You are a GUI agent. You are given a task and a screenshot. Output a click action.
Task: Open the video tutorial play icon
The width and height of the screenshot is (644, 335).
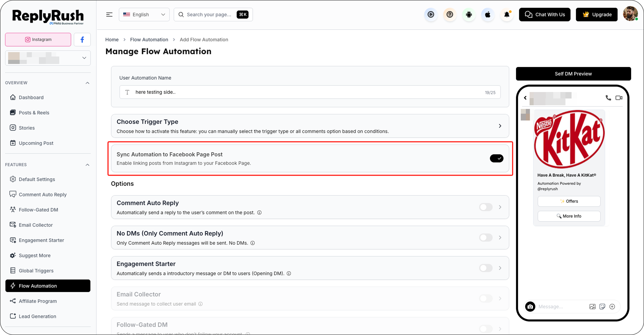point(431,15)
